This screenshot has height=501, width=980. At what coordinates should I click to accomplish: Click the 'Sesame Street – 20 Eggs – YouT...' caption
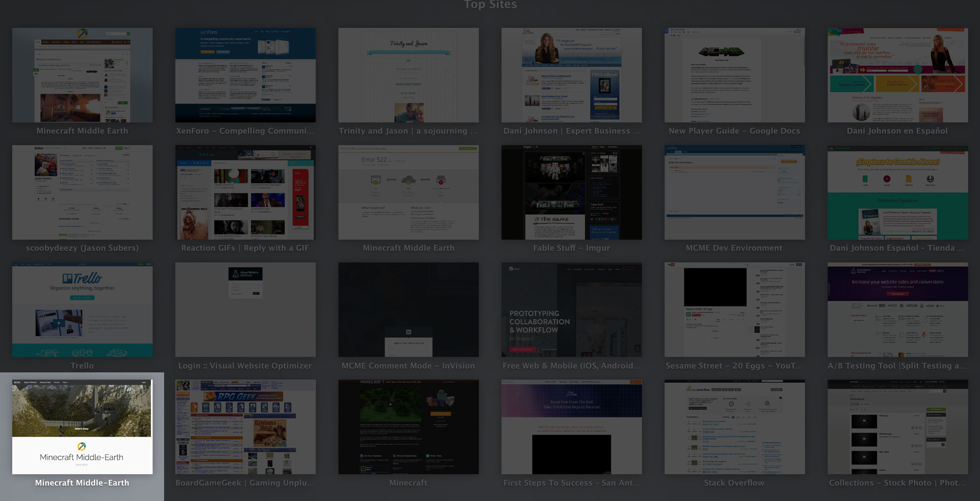[x=734, y=366]
